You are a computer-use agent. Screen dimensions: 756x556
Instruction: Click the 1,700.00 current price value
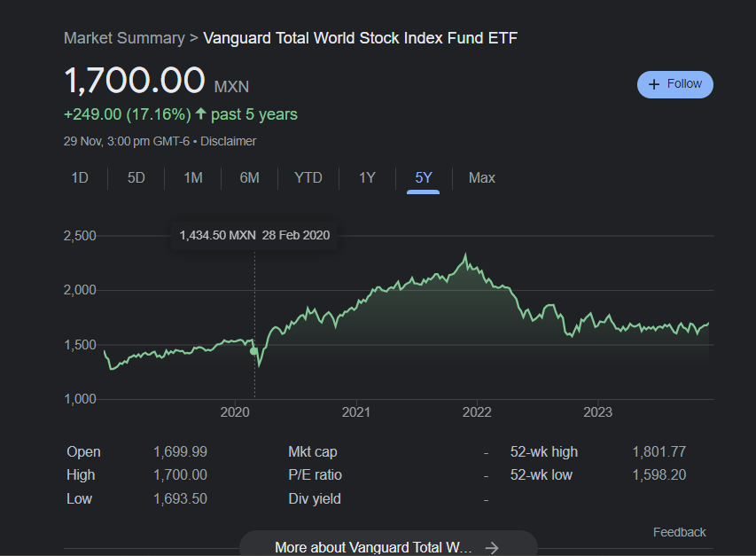[135, 80]
